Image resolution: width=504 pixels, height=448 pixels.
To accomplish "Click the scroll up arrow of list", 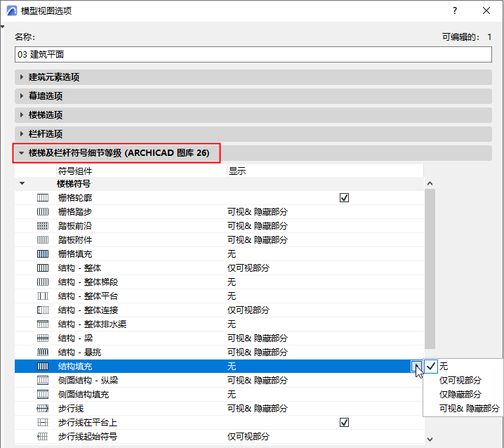I will (430, 184).
